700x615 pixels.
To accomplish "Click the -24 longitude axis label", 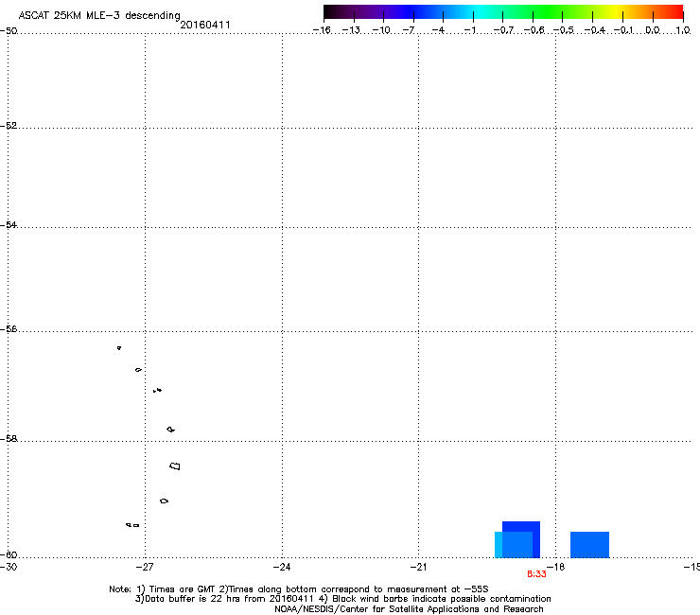I will (x=282, y=567).
